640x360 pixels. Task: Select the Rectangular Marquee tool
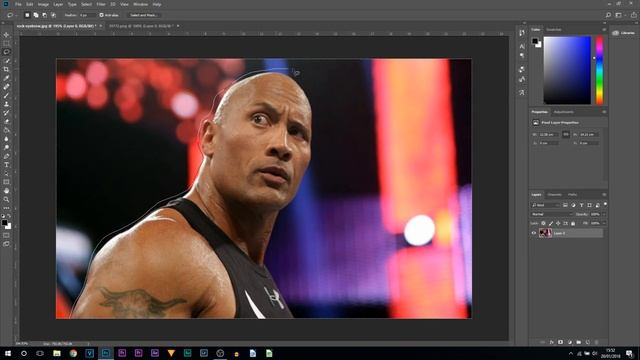(x=6, y=43)
